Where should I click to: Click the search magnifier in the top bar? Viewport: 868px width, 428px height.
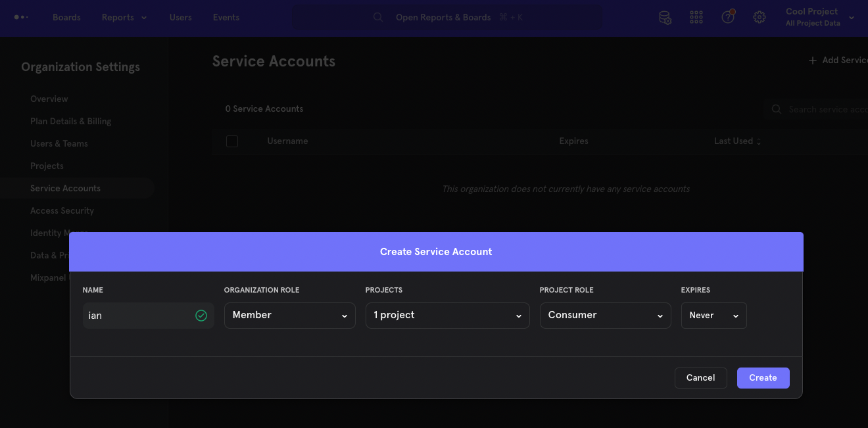(x=378, y=17)
